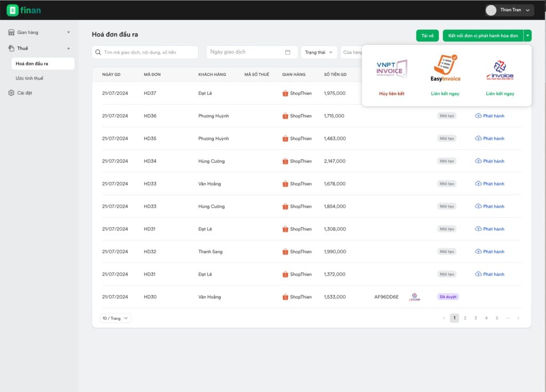Click Shopee icon in HD30 row
Image resolution: width=546 pixels, height=392 pixels.
[285, 297]
